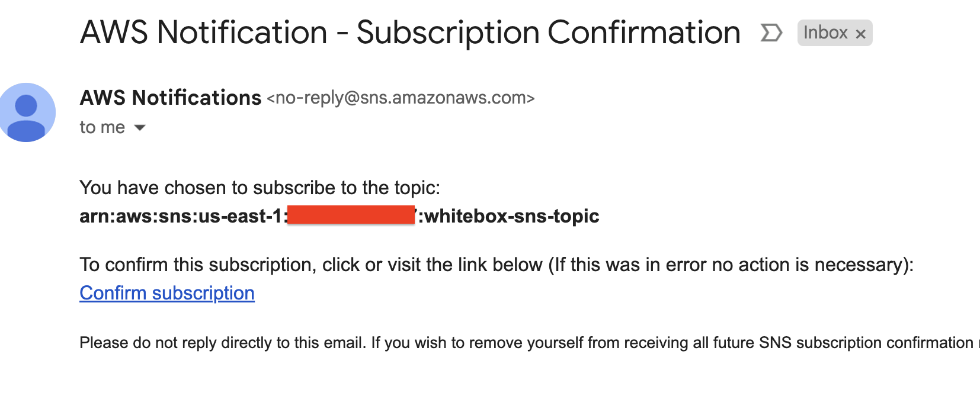The image size is (980, 393).
Task: Expand recipient details arrow next to "to me"
Action: coord(140,127)
